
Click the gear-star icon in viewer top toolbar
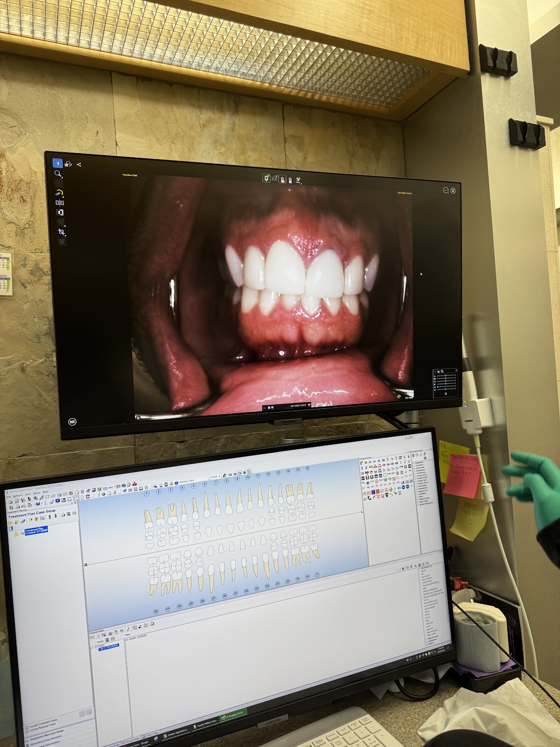[x=299, y=180]
